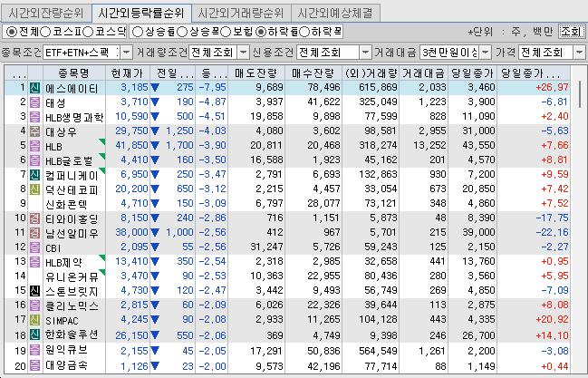Click the 13,252 trade amount value
The image size is (588, 378).
429,145
